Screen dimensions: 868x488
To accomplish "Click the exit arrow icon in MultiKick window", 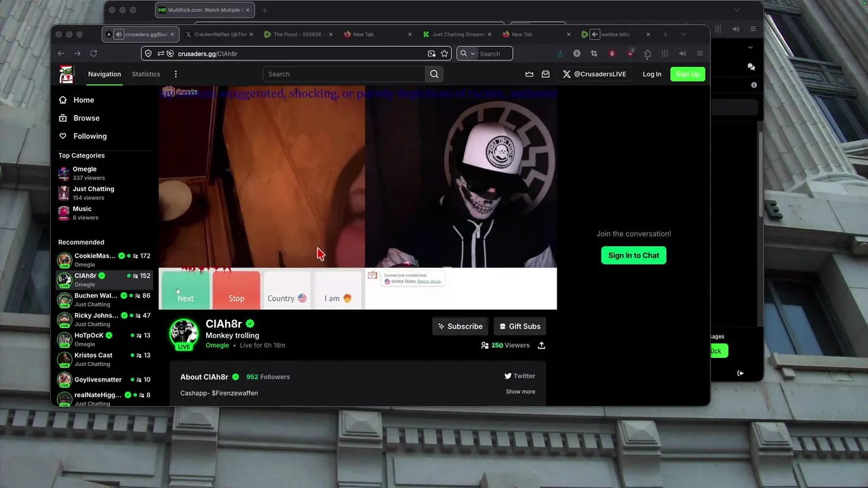I will pos(740,373).
